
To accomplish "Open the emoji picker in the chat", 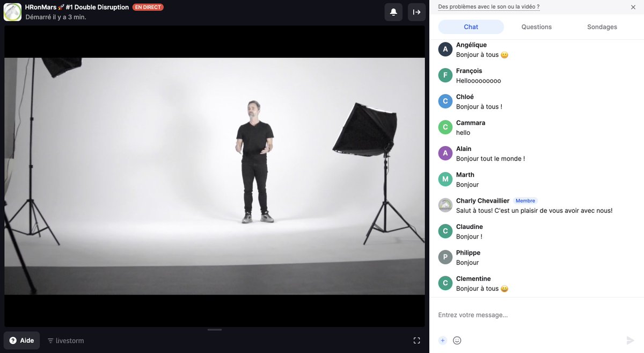I will coord(457,340).
